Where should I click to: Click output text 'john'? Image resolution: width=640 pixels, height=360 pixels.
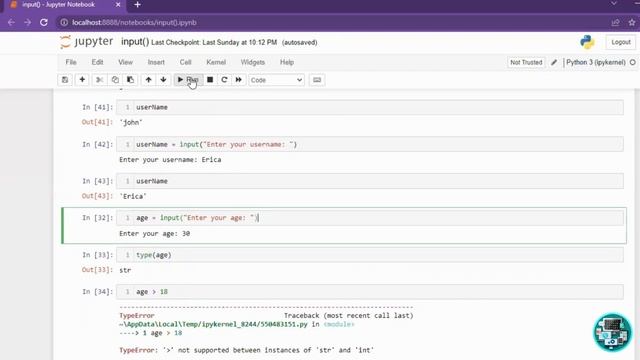[x=131, y=122]
